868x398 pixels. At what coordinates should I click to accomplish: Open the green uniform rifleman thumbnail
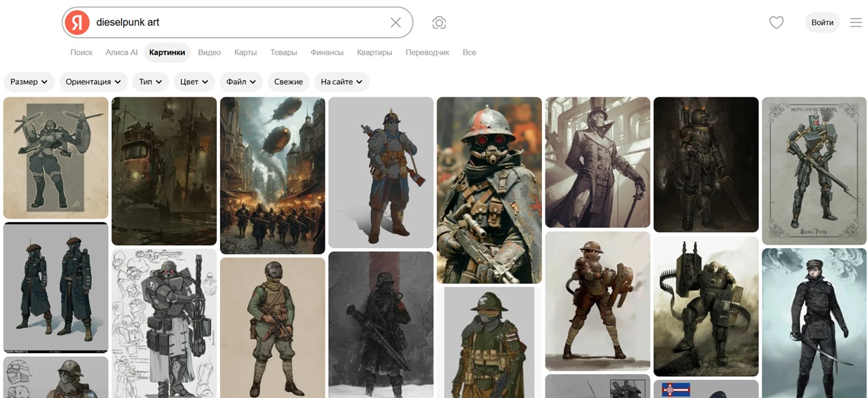pos(273,327)
